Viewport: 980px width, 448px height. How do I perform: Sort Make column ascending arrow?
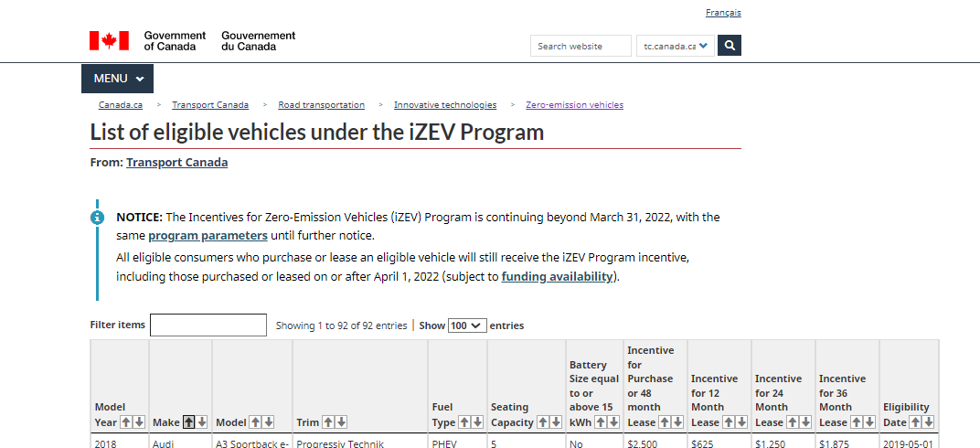[x=188, y=422]
